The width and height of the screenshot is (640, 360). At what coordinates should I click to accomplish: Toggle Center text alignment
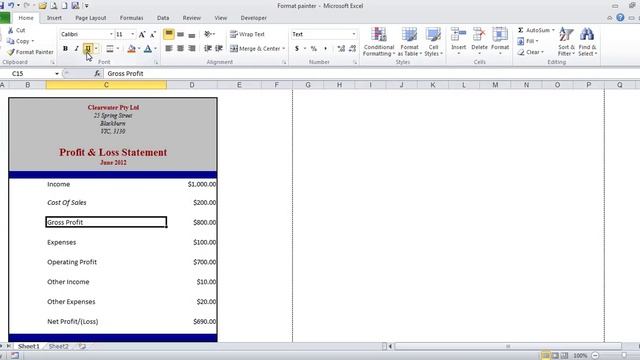180,49
